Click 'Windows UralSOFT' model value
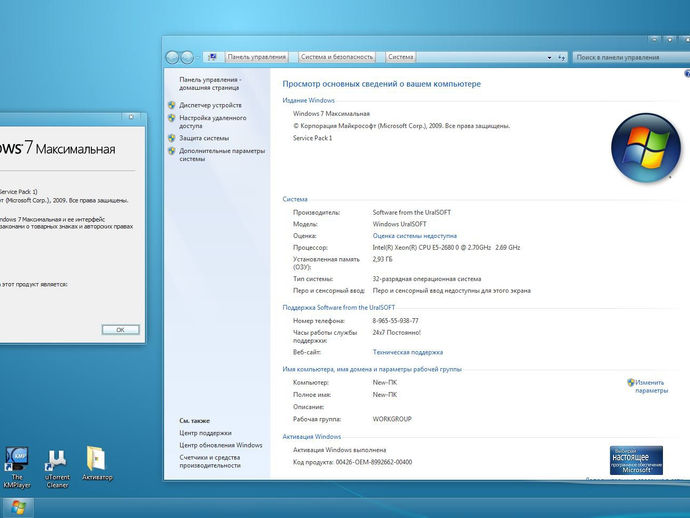The width and height of the screenshot is (690, 518). [x=399, y=224]
